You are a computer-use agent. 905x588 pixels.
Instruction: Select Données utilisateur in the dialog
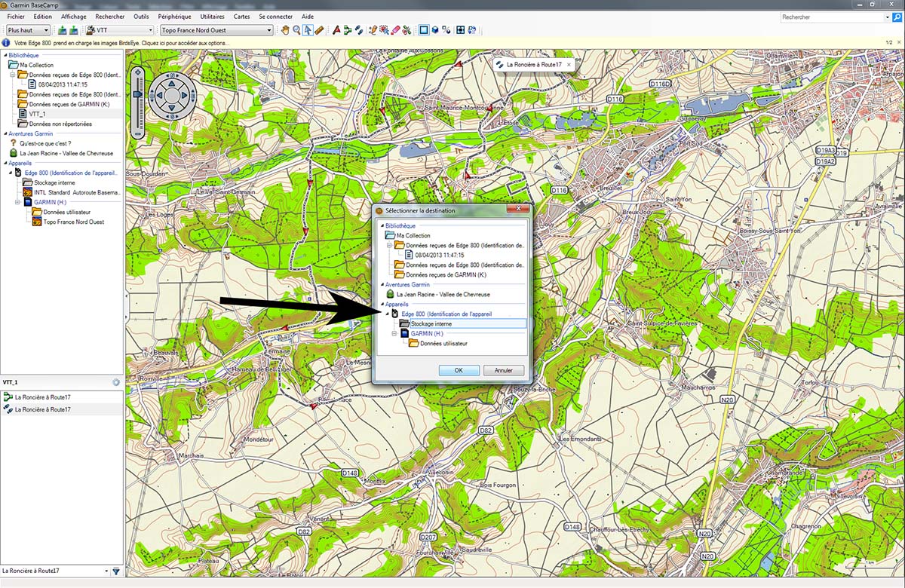pyautogui.click(x=443, y=343)
